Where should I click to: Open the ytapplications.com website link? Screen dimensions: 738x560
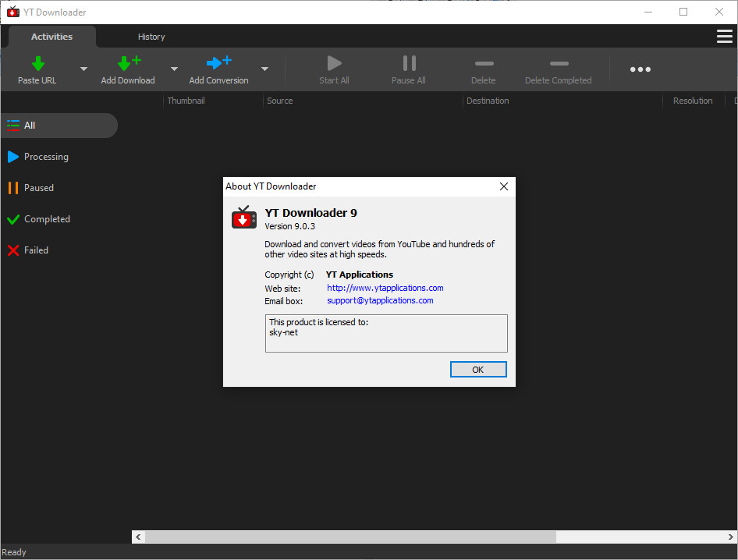pos(385,288)
